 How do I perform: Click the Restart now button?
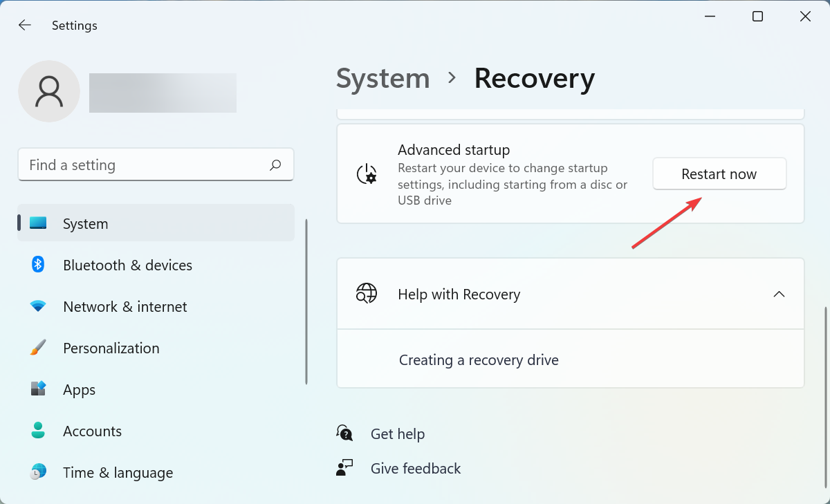(x=719, y=174)
